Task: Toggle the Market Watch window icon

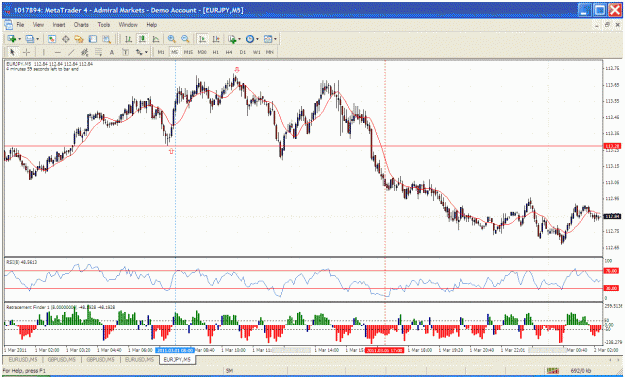Action: (52, 39)
